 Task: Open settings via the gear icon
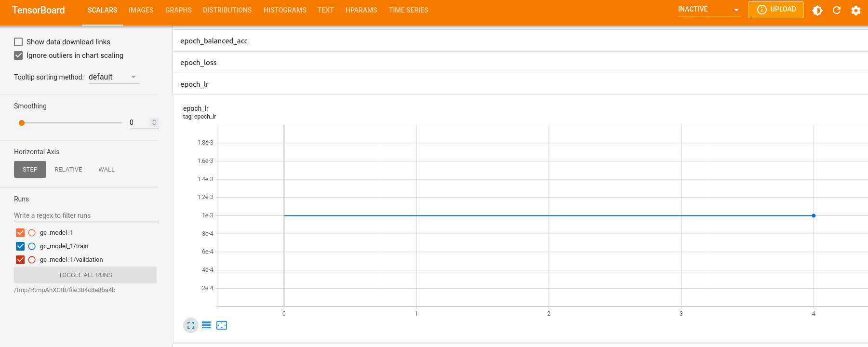(856, 10)
